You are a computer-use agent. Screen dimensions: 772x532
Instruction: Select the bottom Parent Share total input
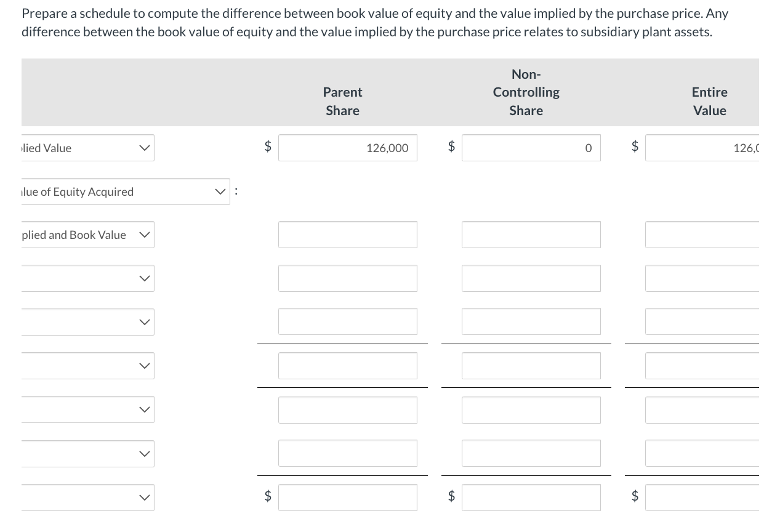pyautogui.click(x=348, y=497)
